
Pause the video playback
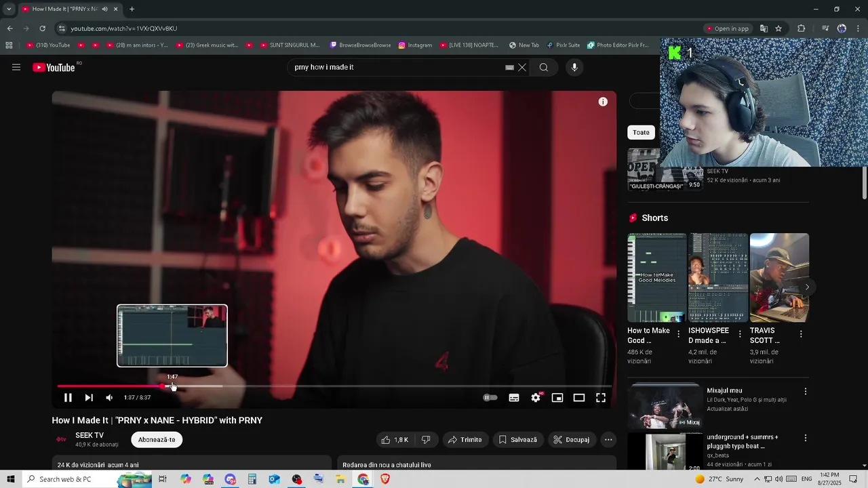coord(68,398)
